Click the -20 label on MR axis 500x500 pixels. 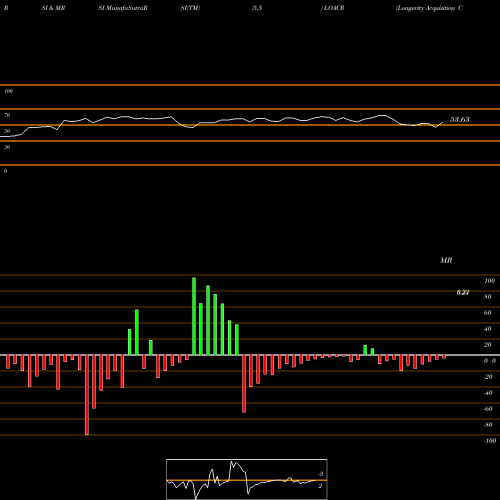[488, 377]
